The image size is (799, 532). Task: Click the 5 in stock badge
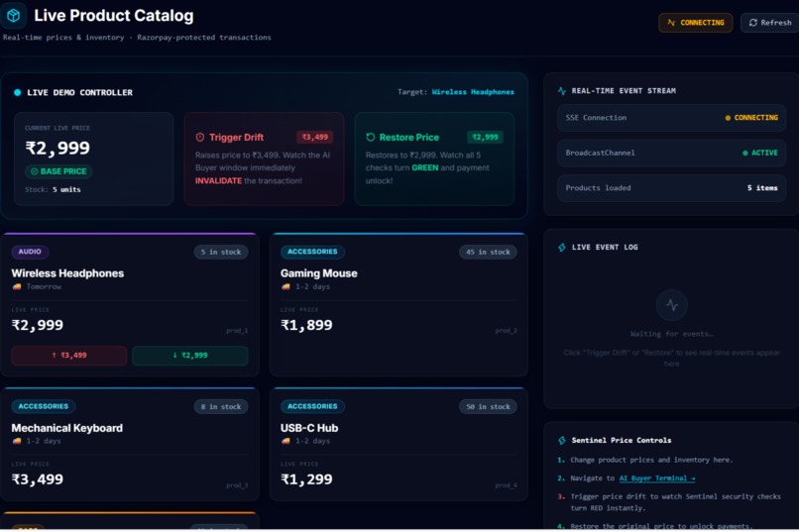point(221,252)
